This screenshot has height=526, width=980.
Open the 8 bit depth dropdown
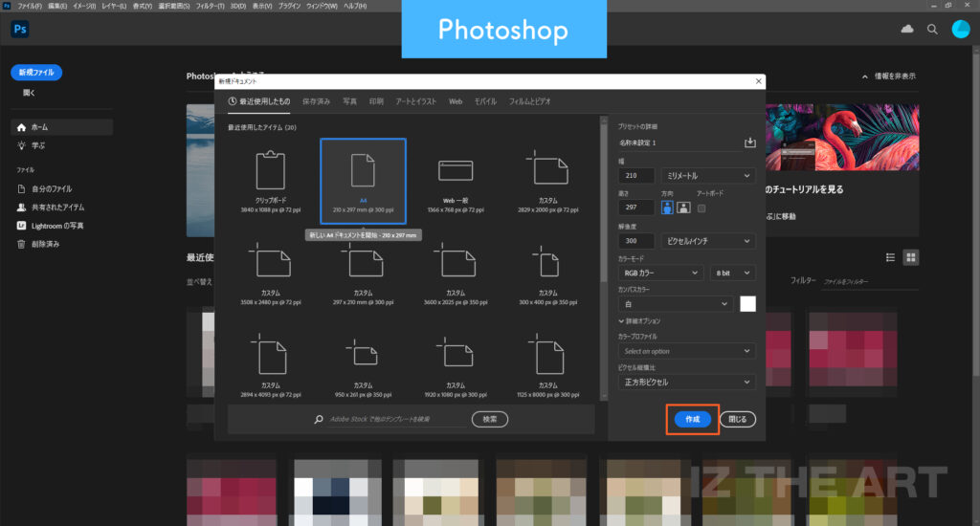point(732,273)
